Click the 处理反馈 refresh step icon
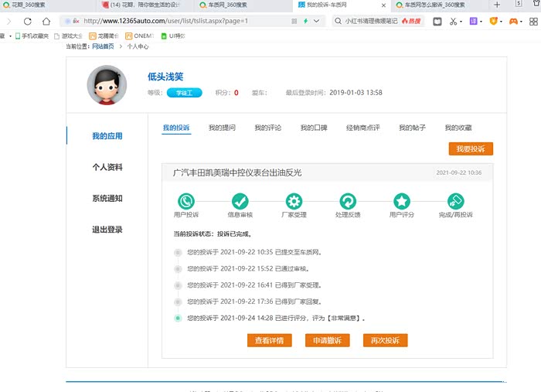Viewport: 541px width, 392px height. coord(348,201)
